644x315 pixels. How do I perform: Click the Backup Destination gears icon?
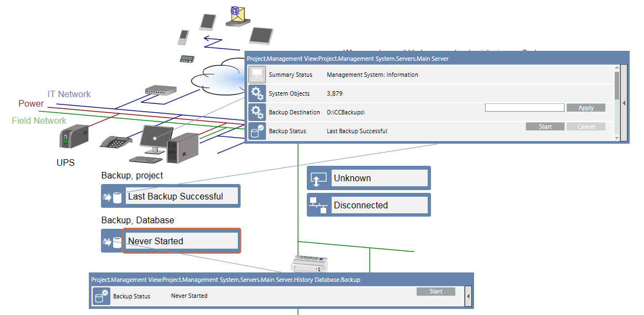(x=257, y=112)
